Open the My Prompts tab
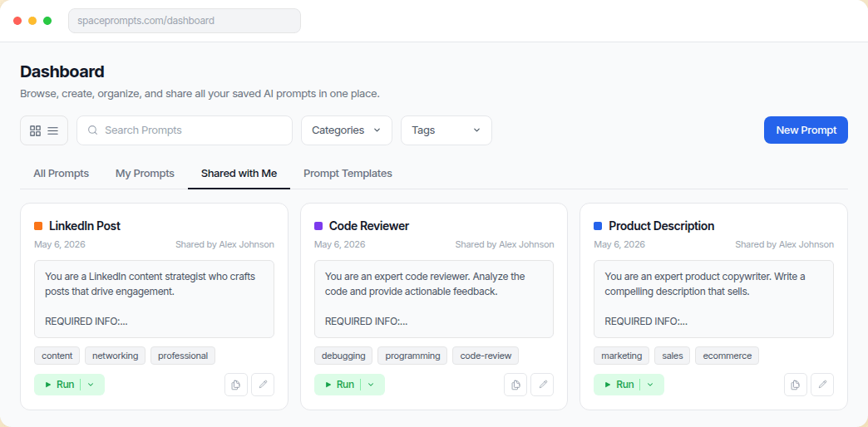Viewport: 868px width, 427px height. tap(145, 174)
